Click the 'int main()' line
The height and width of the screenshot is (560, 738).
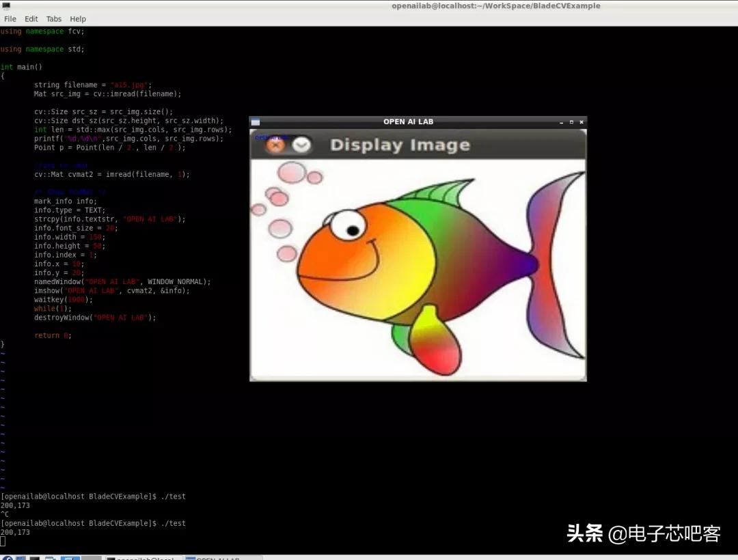point(21,67)
